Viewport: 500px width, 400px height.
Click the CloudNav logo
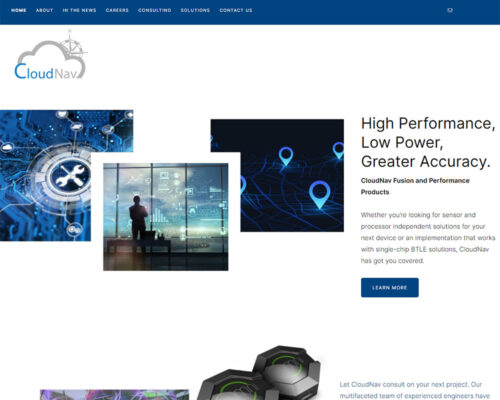51,55
